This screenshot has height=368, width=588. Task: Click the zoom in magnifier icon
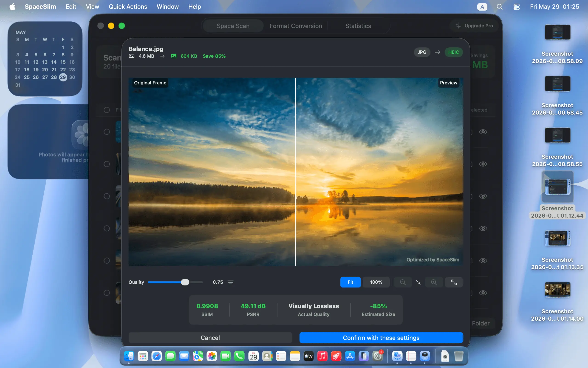click(x=434, y=282)
